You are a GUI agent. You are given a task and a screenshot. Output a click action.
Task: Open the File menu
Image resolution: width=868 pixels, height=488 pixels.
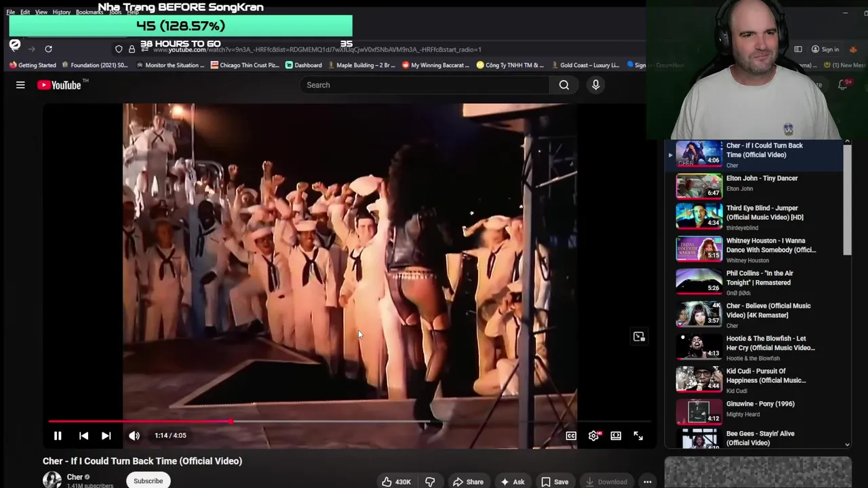[x=11, y=12]
